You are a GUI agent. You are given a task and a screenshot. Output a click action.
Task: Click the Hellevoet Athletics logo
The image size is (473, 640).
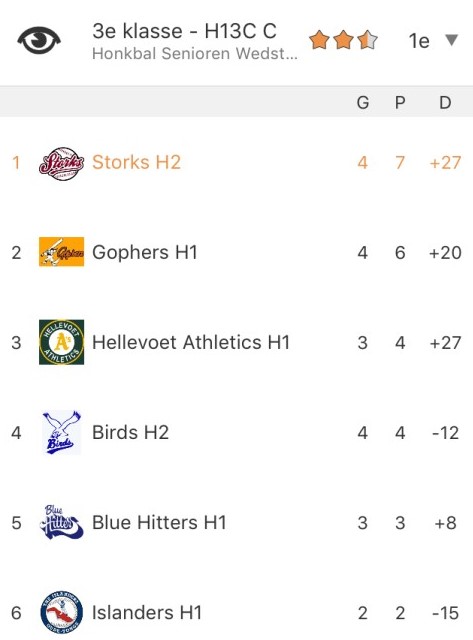(62, 342)
